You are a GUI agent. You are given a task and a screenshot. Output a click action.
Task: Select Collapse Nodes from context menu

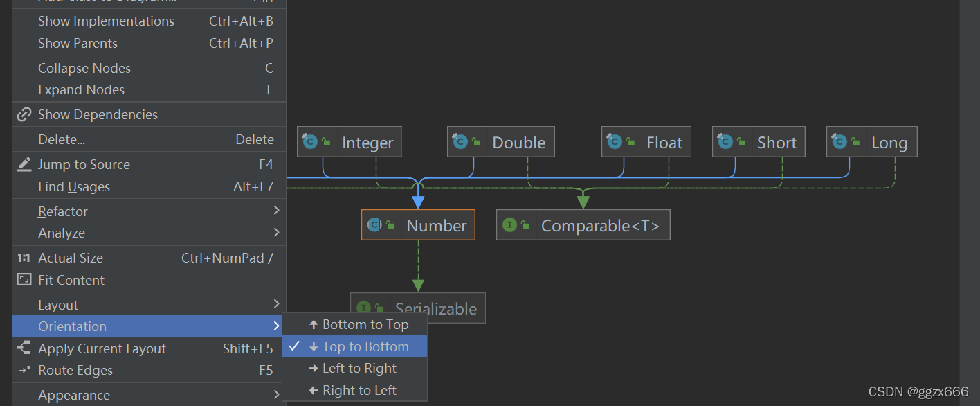[149, 68]
